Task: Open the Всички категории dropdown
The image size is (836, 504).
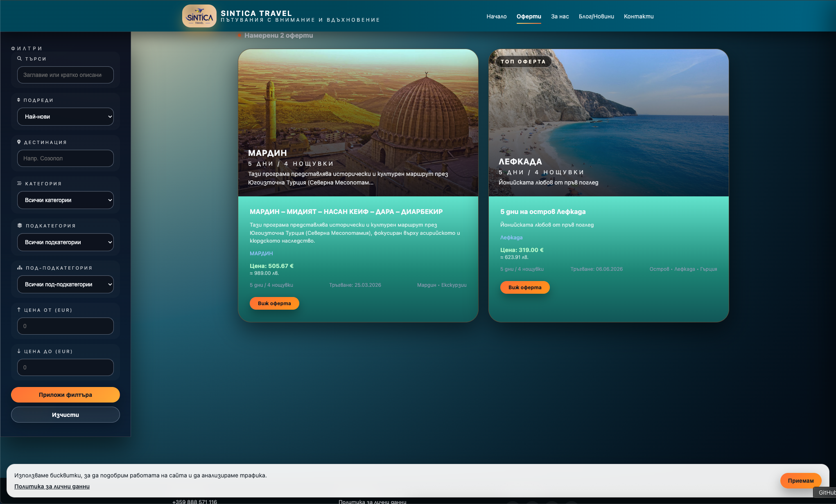Action: [x=65, y=200]
